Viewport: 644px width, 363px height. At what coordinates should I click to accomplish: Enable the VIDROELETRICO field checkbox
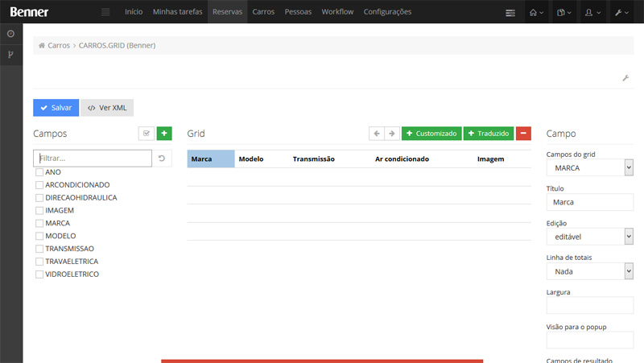point(39,274)
